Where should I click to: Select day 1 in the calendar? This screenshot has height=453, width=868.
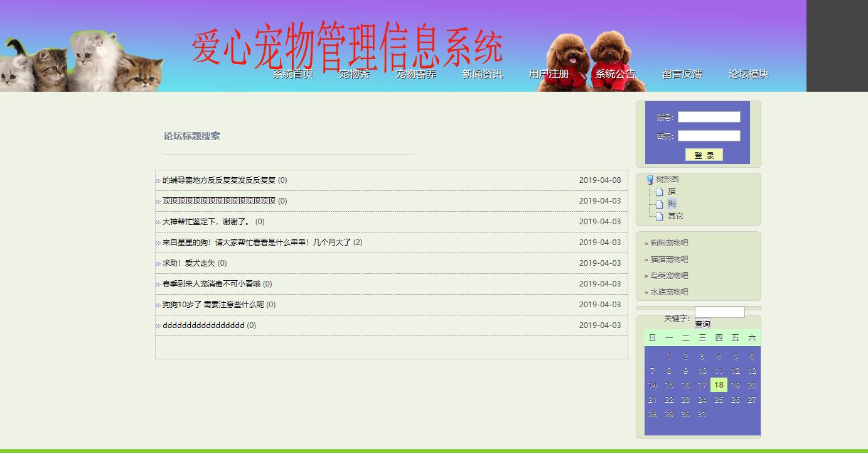coord(669,356)
